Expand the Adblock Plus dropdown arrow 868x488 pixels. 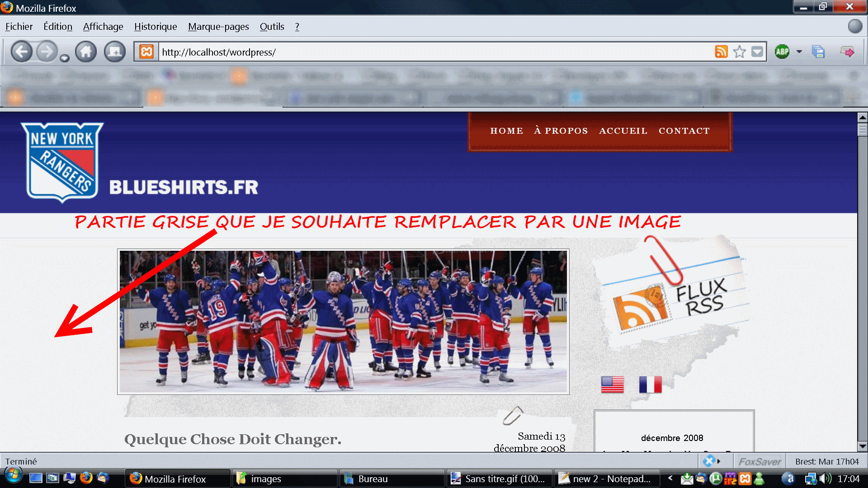tap(799, 52)
